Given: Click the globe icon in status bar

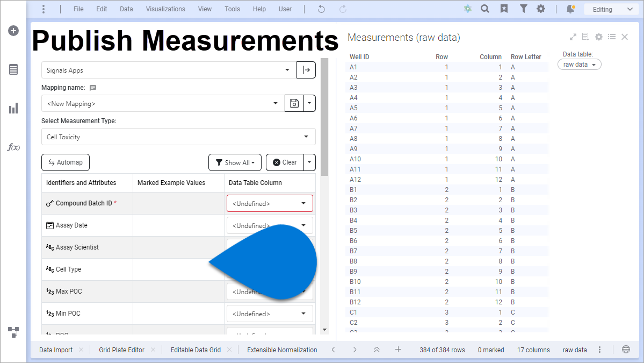Looking at the screenshot, I should pos(626,350).
